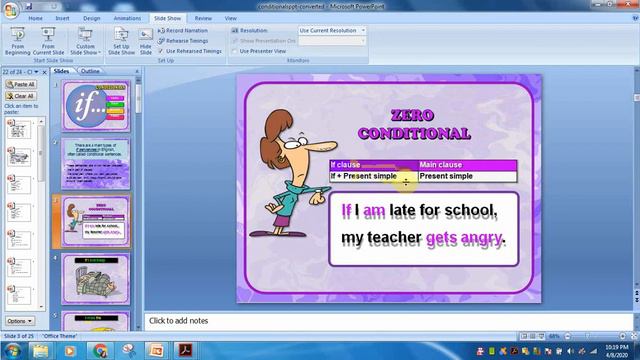
Task: Open media player from taskbar
Action: tap(69, 351)
